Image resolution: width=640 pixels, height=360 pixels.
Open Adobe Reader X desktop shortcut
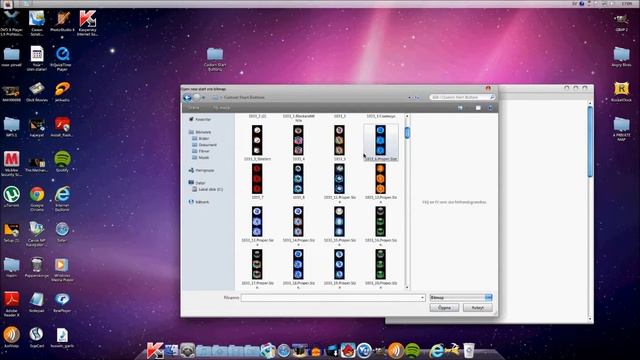pyautogui.click(x=11, y=304)
